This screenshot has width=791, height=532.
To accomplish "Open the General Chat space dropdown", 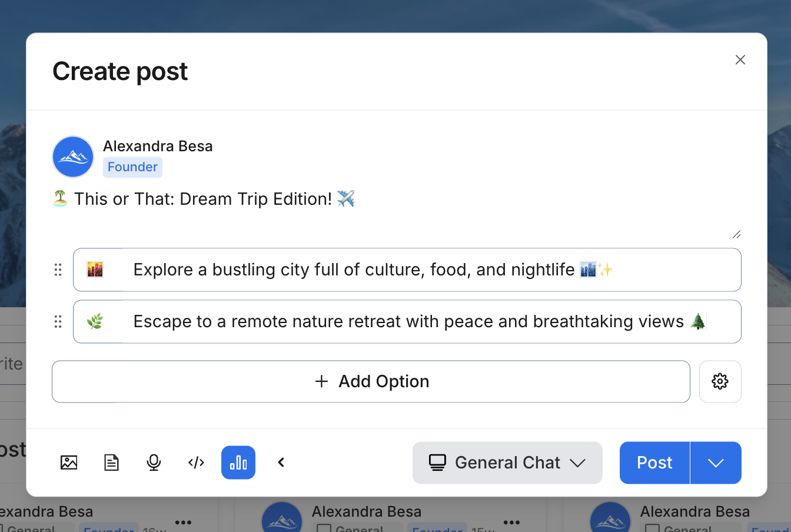I will (507, 463).
